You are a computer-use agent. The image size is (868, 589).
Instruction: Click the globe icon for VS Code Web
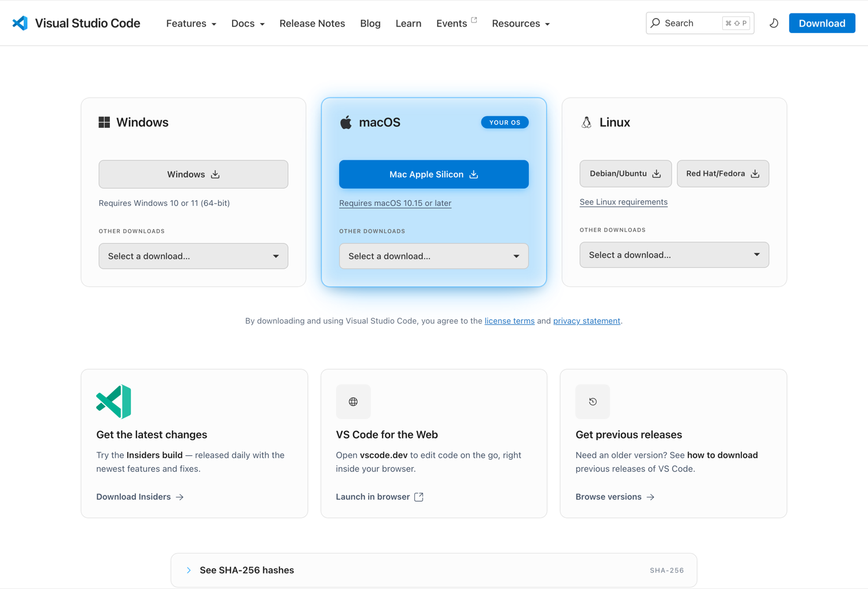[353, 402]
